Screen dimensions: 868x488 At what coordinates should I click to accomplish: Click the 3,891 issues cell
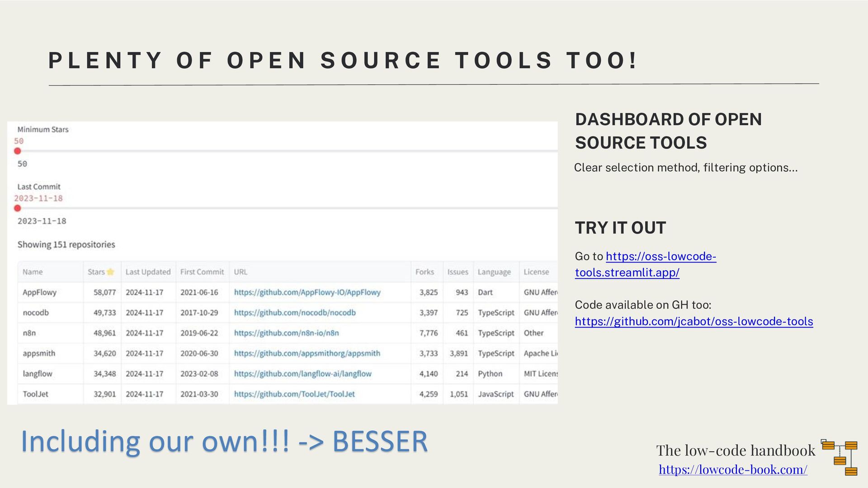pyautogui.click(x=458, y=353)
